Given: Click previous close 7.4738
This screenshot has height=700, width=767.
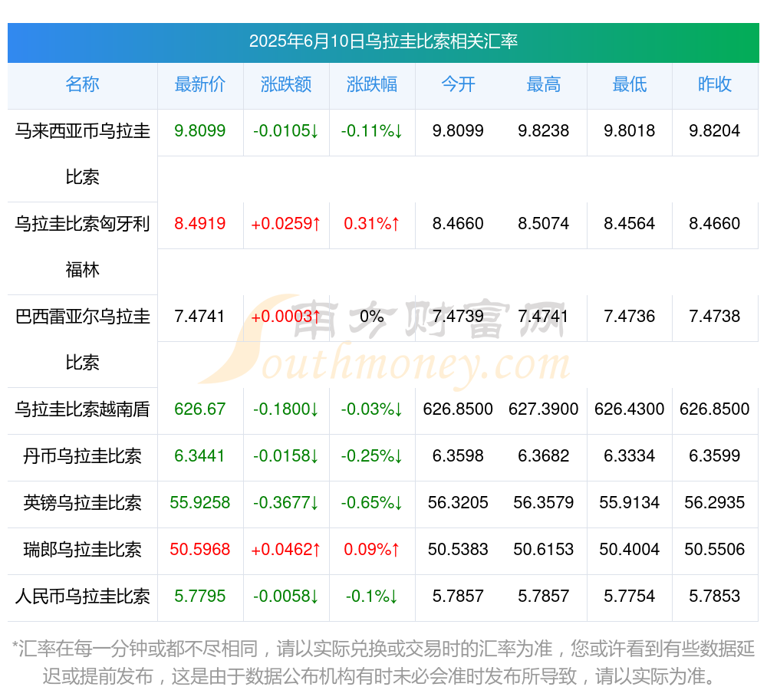Looking at the screenshot, I should pos(715,317).
